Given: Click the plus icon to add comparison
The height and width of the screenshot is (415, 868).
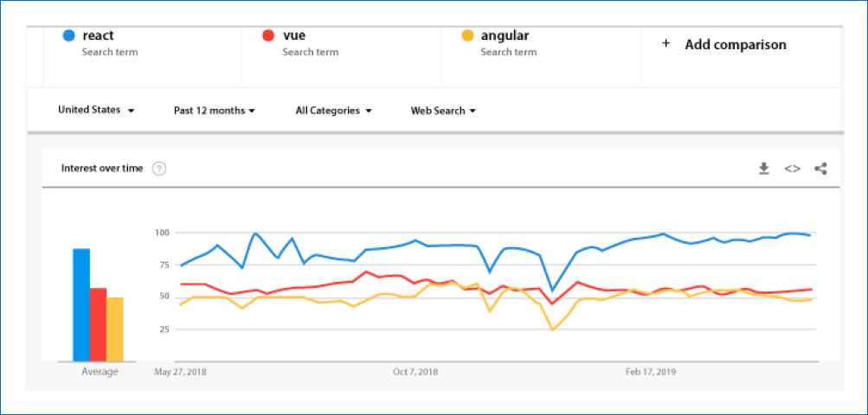Looking at the screenshot, I should point(665,44).
